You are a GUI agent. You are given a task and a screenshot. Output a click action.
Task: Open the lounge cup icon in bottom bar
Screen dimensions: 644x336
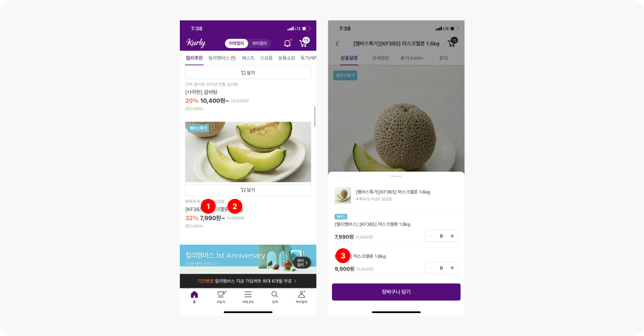tap(221, 297)
